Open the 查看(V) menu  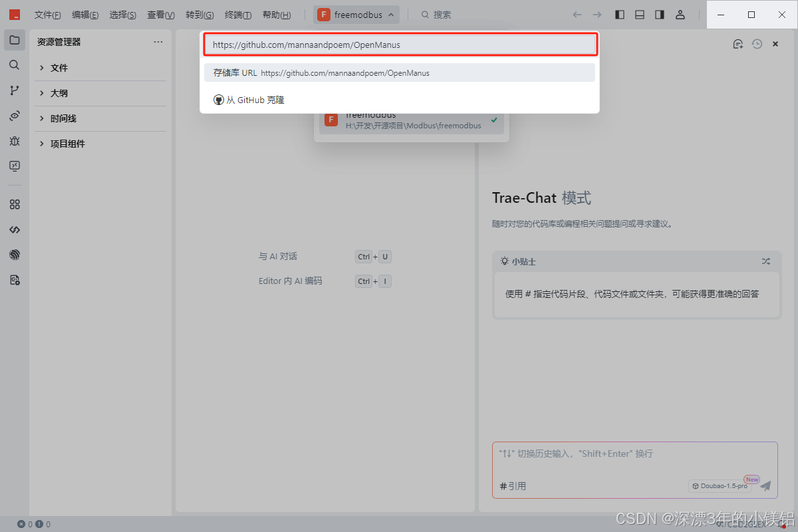[x=161, y=15]
